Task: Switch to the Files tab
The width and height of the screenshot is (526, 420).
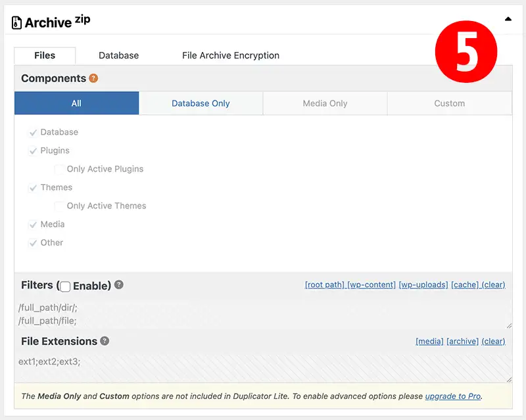Action: click(45, 55)
